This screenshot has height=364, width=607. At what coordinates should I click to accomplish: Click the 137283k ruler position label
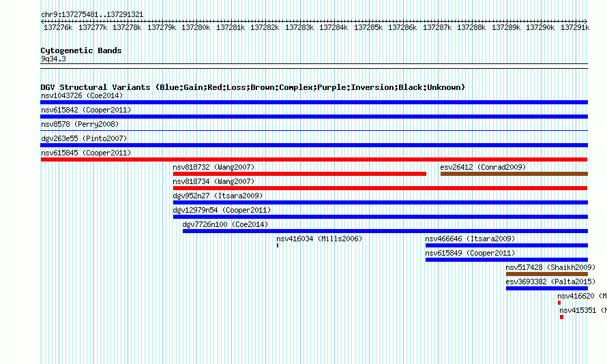pyautogui.click(x=299, y=27)
